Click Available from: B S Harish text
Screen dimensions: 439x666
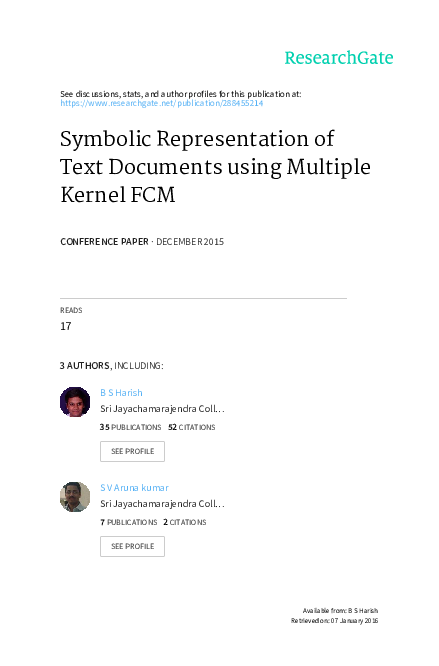coord(340,610)
